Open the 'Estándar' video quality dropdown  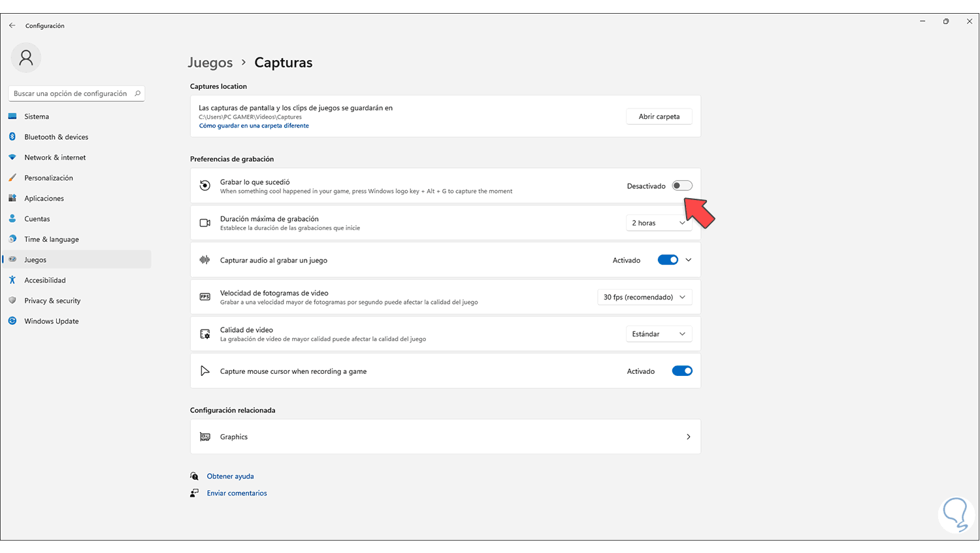tap(659, 334)
